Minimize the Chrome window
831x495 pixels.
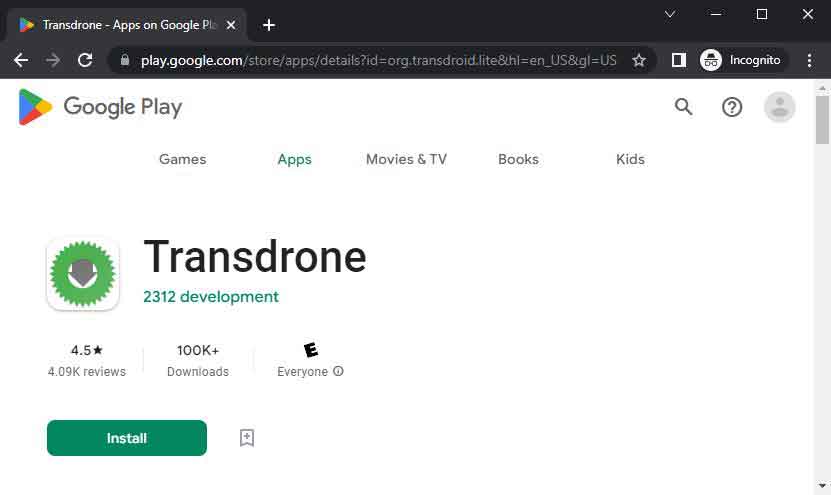(x=716, y=14)
